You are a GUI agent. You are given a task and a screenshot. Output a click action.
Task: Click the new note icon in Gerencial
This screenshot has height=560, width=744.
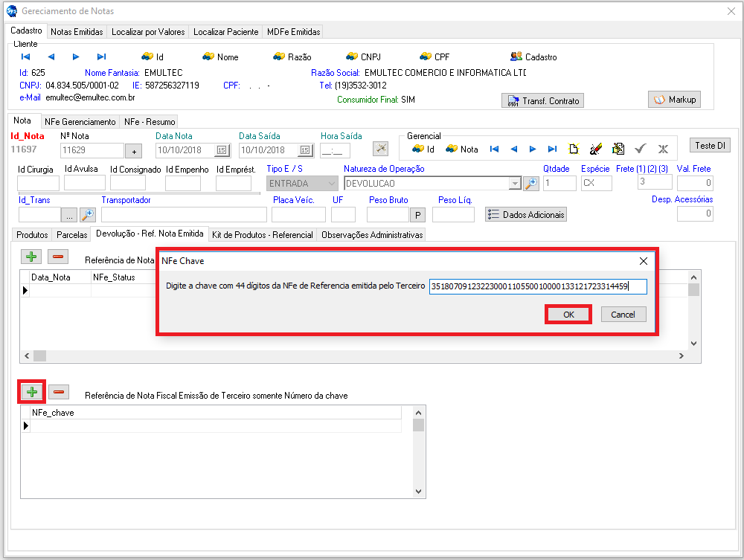click(574, 149)
